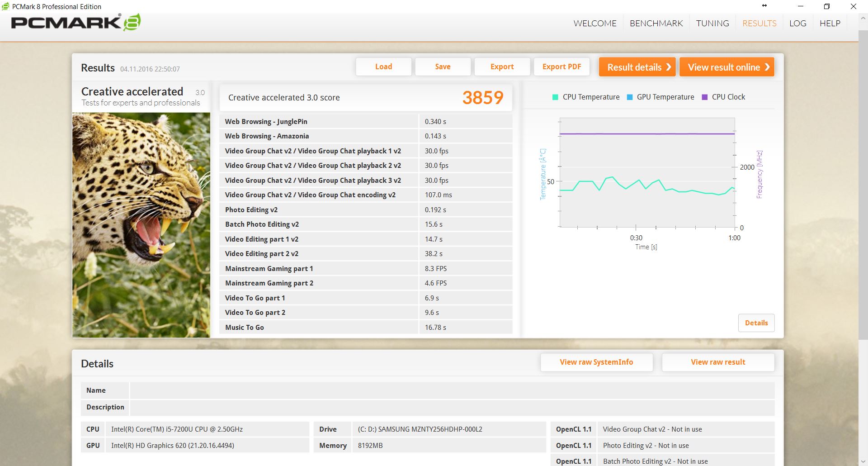
Task: Click the CPU Temperature legend swatch
Action: click(x=555, y=97)
